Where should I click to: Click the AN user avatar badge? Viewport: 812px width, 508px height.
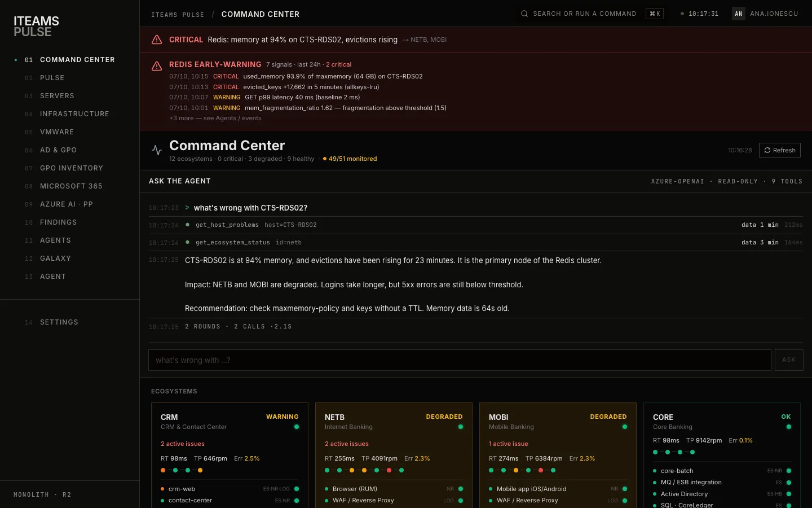739,14
